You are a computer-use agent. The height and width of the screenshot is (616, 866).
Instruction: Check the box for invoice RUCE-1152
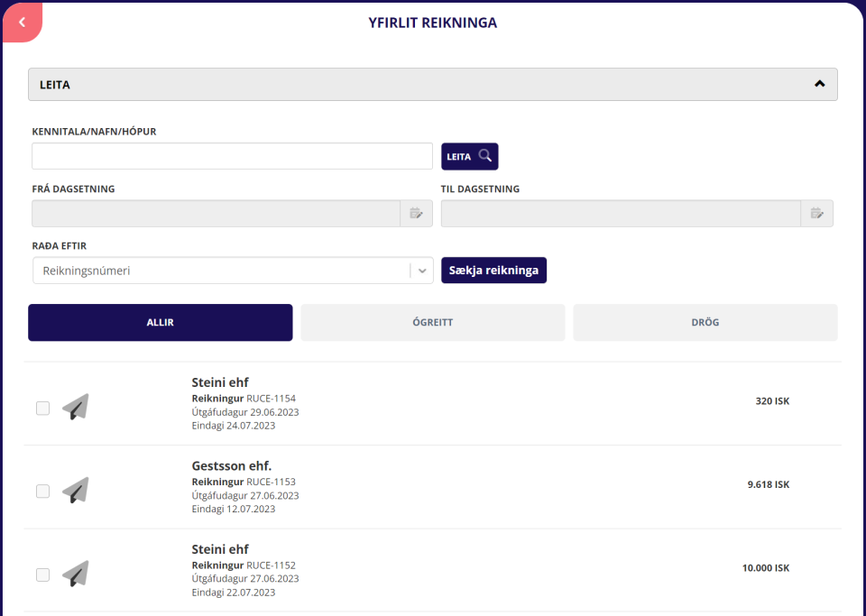(42, 575)
